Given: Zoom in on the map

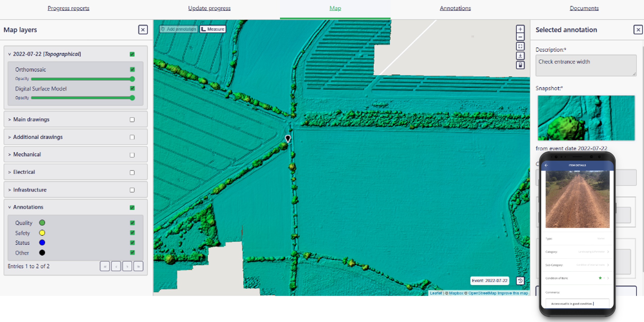Looking at the screenshot, I should pos(520,29).
